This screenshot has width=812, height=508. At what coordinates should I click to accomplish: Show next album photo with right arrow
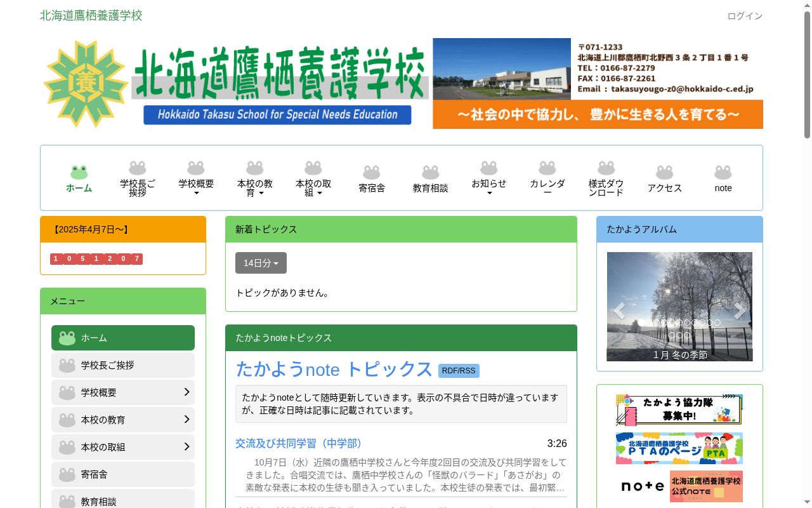(x=740, y=311)
